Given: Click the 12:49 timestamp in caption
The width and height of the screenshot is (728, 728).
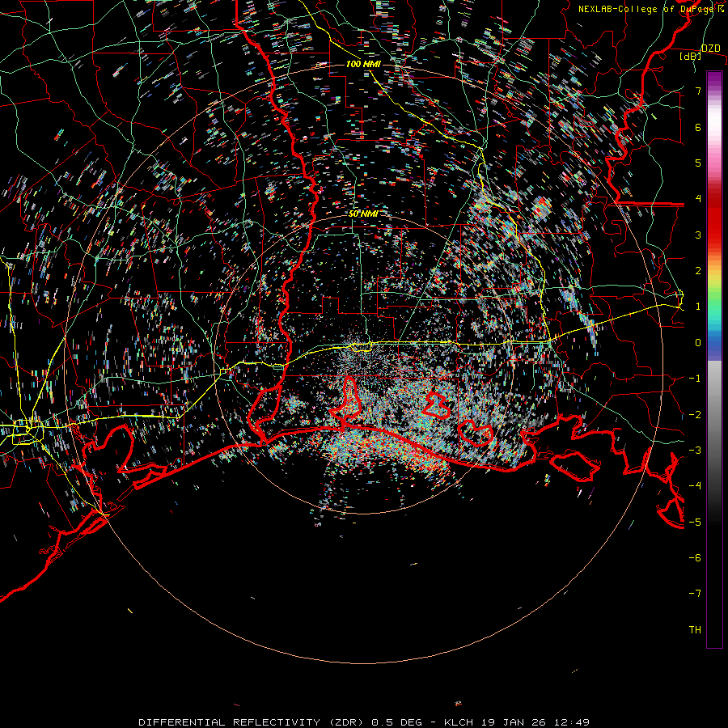Looking at the screenshot, I should tap(573, 722).
